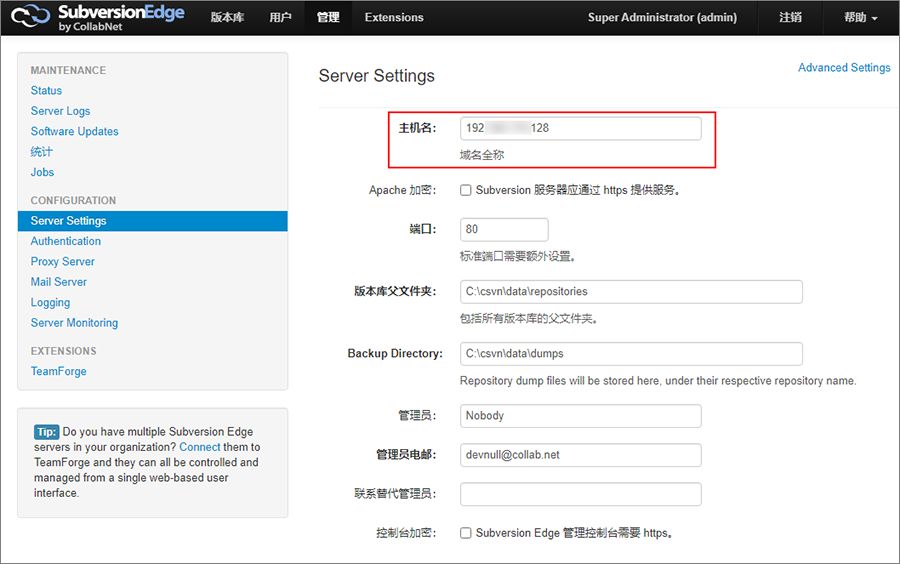Enable Apache 加密 https checkbox

[x=465, y=190]
